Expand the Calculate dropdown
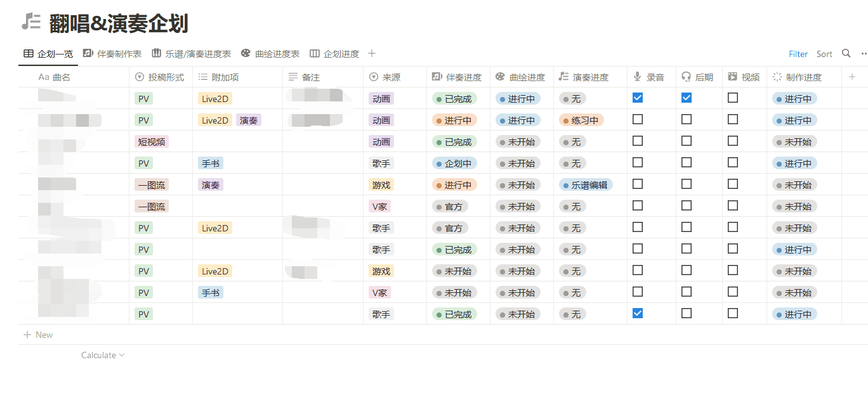This screenshot has height=393, width=868. [103, 355]
